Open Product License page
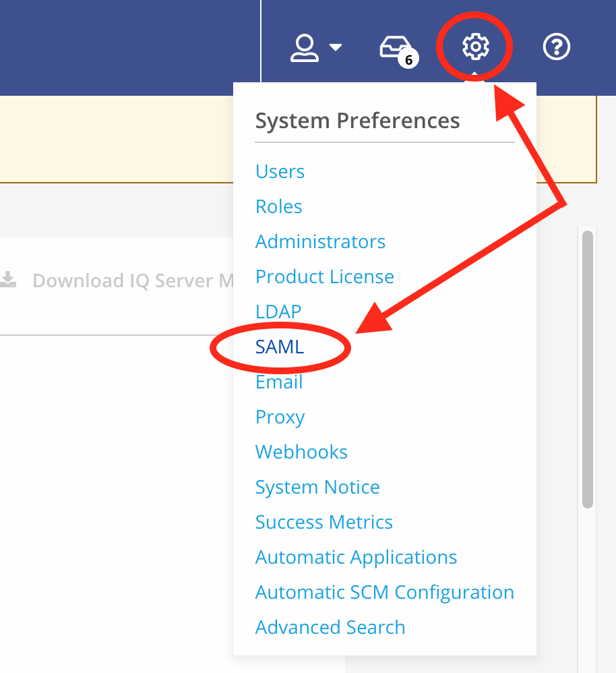 click(x=324, y=276)
